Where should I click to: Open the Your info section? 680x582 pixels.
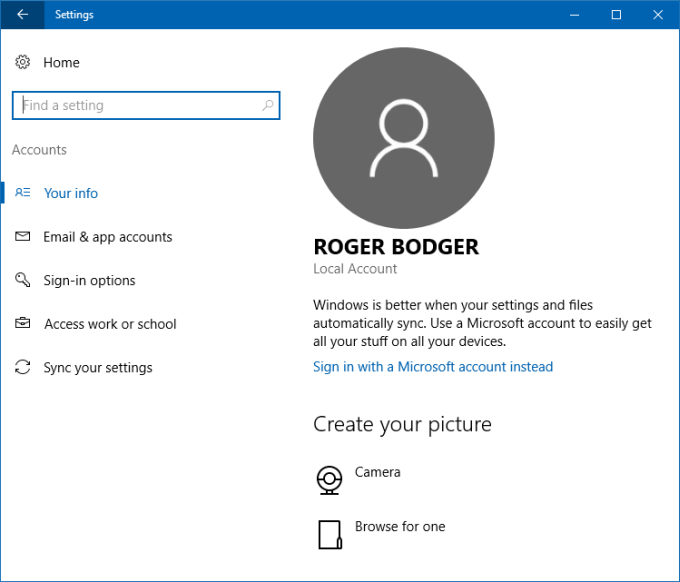pos(71,193)
